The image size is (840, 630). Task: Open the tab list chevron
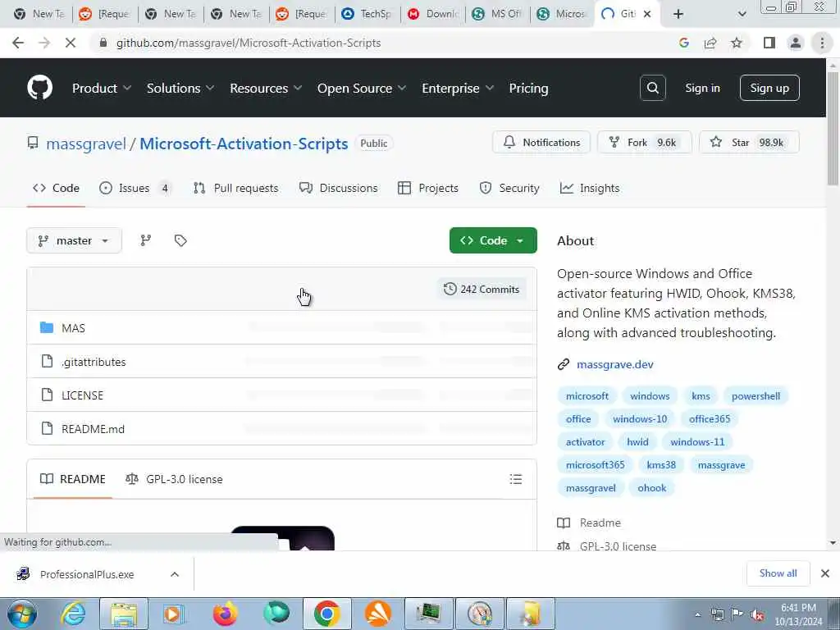(x=742, y=14)
